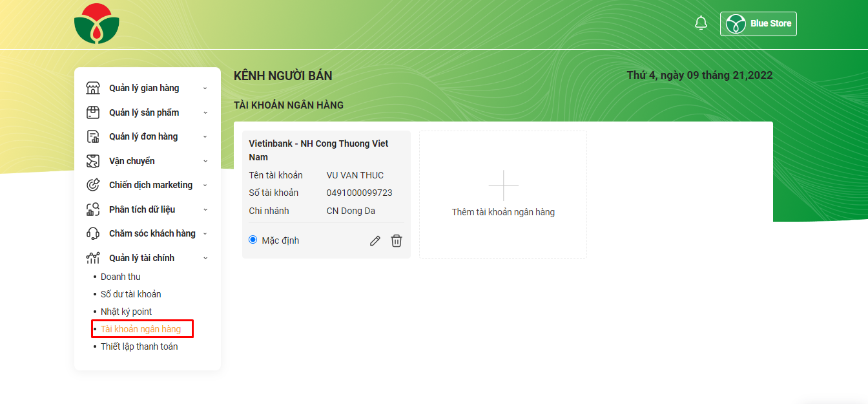Screen dimensions: 868x404
Task: Select Tài khoản ngân hàng menu item
Action: tap(141, 329)
